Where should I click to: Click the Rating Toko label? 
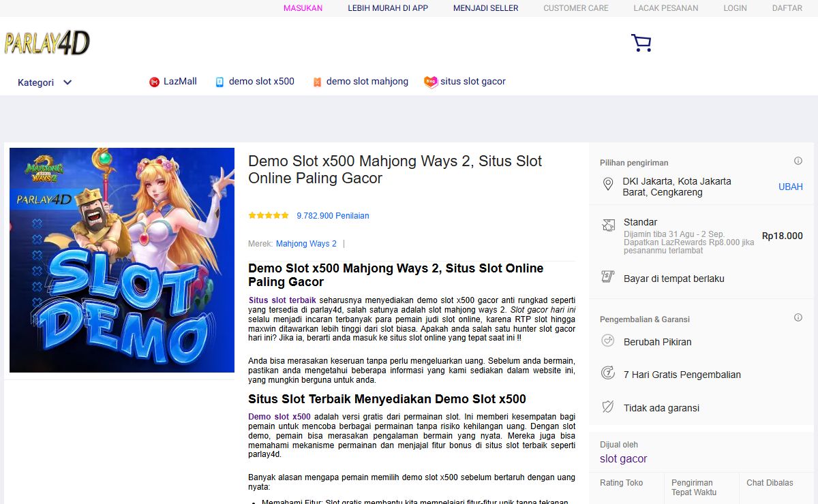621,483
